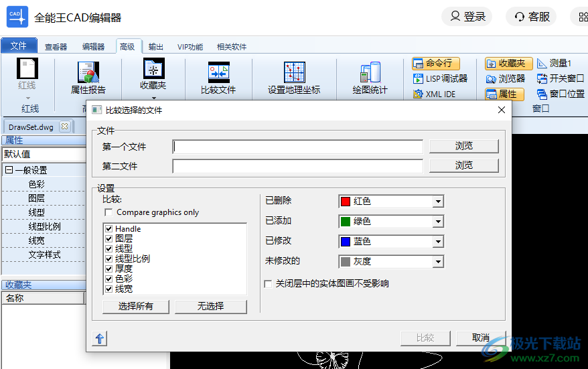588x369 pixels.
Task: Open the Unmodified (未修改的) color dropdown
Action: tap(437, 262)
